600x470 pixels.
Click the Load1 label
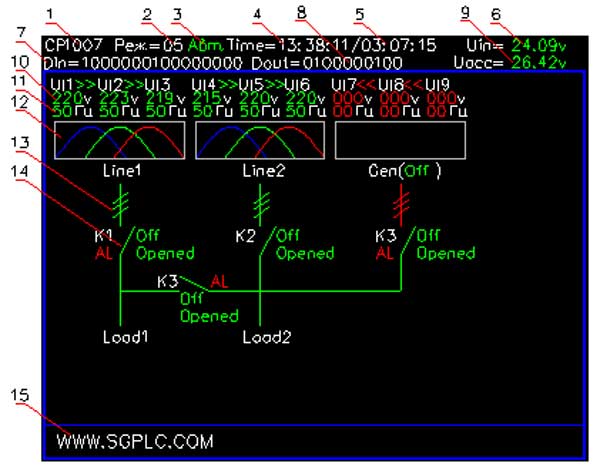point(126,337)
